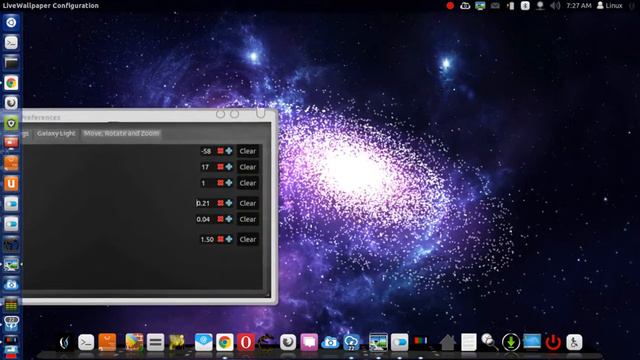Click Clear next to 0.04

tap(247, 219)
